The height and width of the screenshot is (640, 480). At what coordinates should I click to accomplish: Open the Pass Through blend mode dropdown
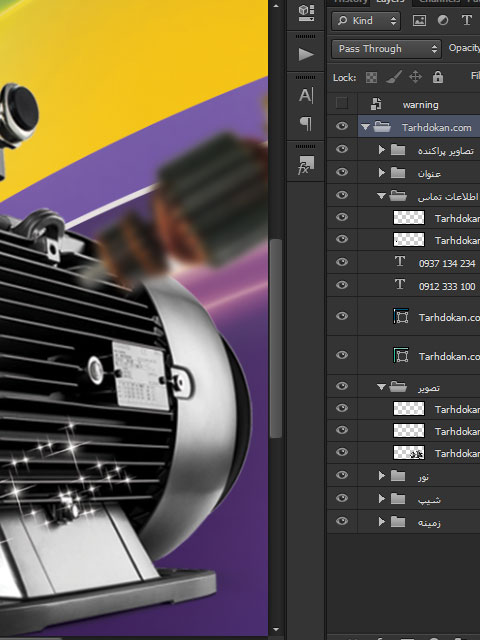[386, 49]
